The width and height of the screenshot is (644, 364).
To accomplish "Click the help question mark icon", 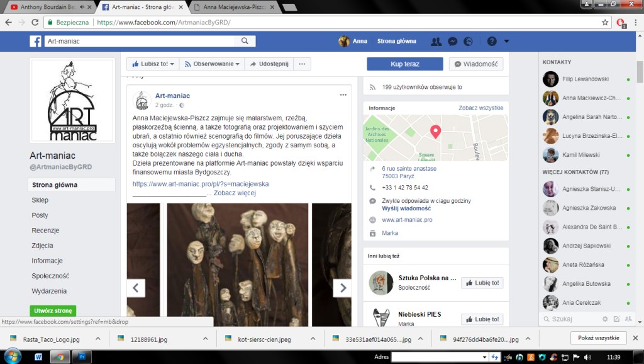I will point(491,42).
